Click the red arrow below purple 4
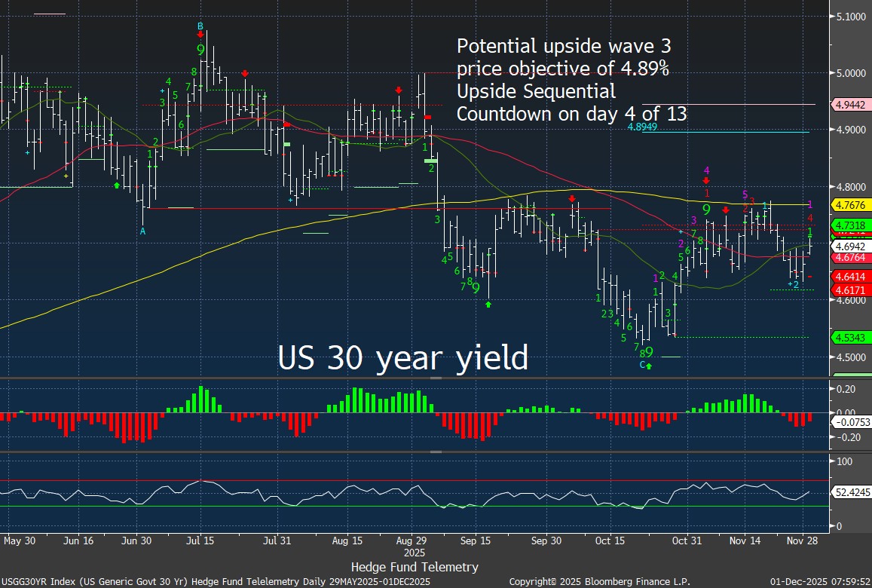Screen dimensions: 872x588 click(706, 180)
